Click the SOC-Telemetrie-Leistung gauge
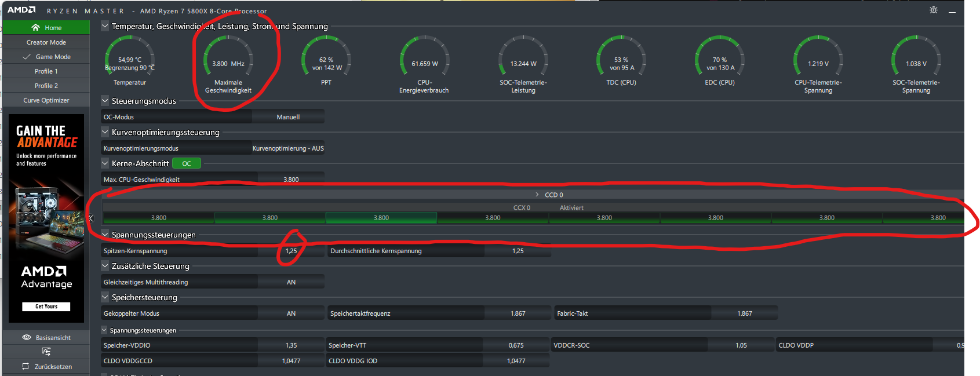Image resolution: width=980 pixels, height=376 pixels. click(523, 57)
